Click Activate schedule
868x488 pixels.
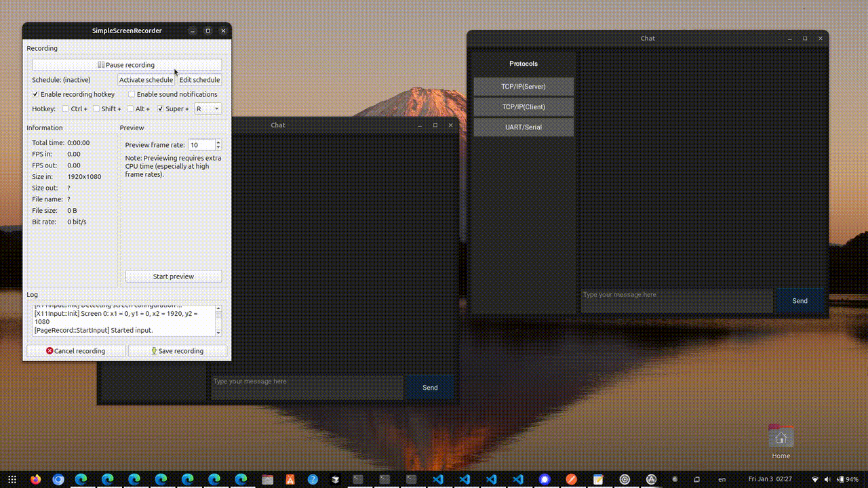pos(146,80)
